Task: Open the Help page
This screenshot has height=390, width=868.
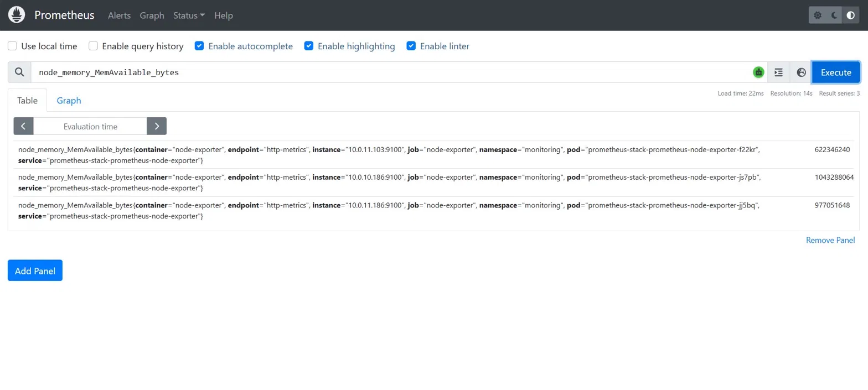Action: 224,15
